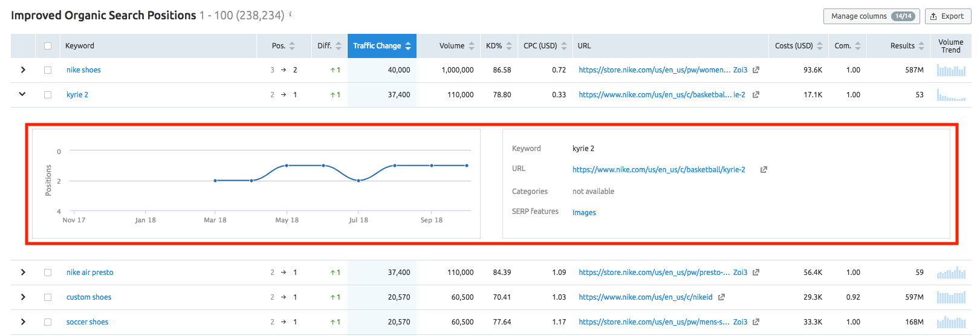Open the kyrie 2 keyword link

77,95
